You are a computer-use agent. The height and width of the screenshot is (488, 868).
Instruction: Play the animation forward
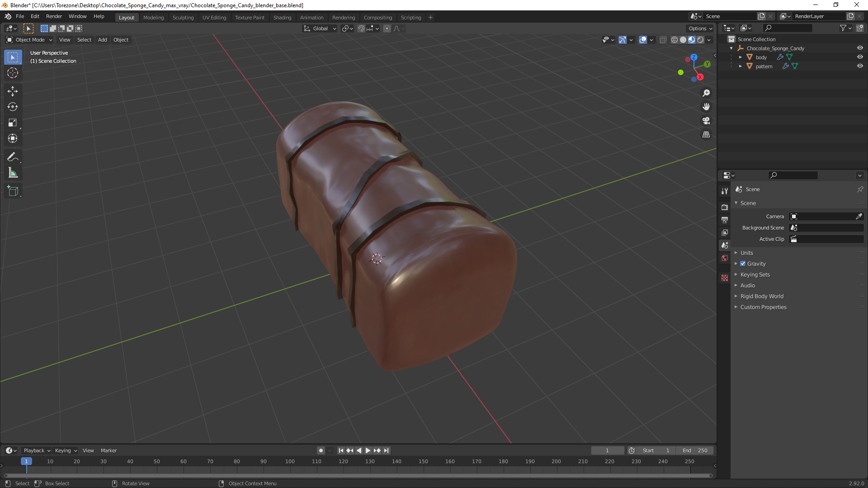pos(368,450)
